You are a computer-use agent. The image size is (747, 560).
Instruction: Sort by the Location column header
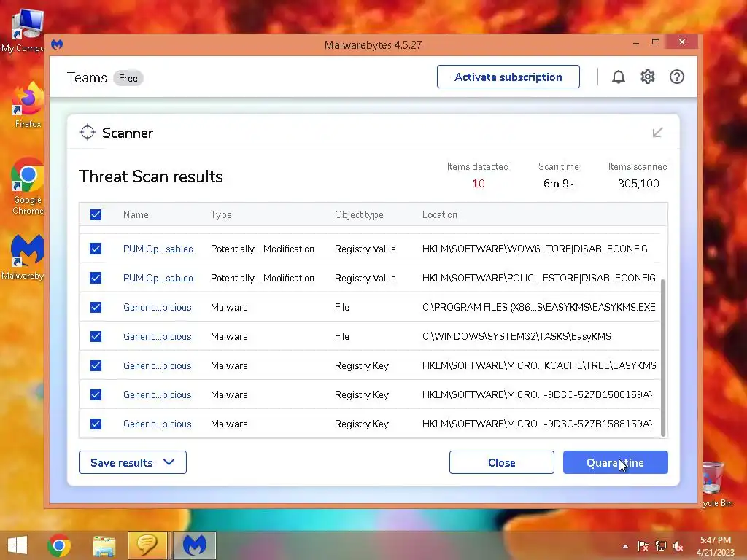pos(439,215)
